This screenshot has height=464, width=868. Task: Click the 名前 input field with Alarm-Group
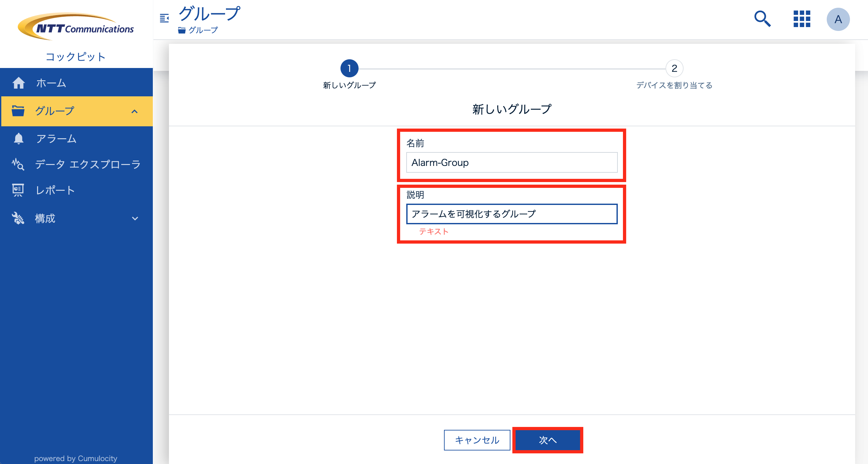tap(511, 163)
